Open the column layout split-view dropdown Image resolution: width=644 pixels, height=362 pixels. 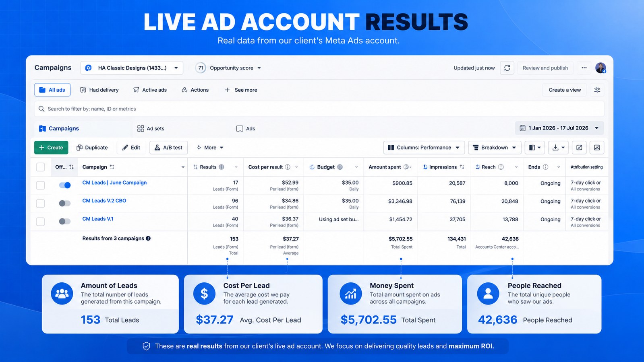pos(535,148)
